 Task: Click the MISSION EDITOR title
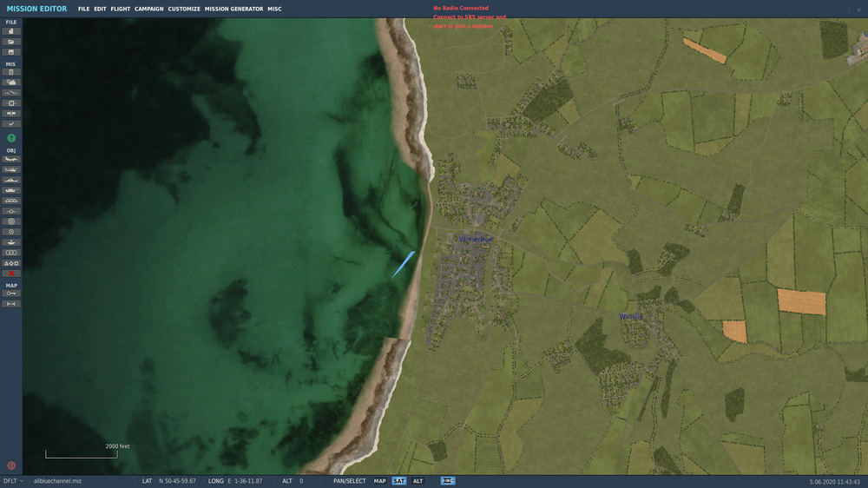(x=36, y=9)
